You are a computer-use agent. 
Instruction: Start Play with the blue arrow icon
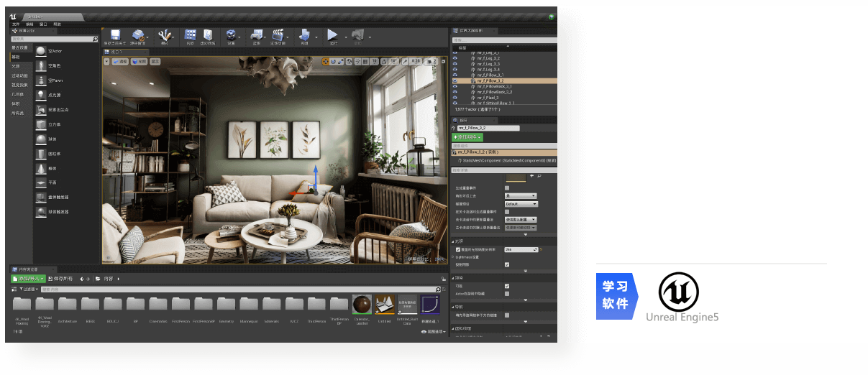(x=332, y=35)
